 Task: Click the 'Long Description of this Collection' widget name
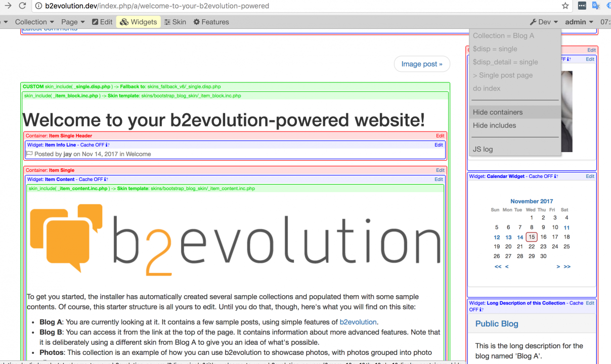(526, 303)
